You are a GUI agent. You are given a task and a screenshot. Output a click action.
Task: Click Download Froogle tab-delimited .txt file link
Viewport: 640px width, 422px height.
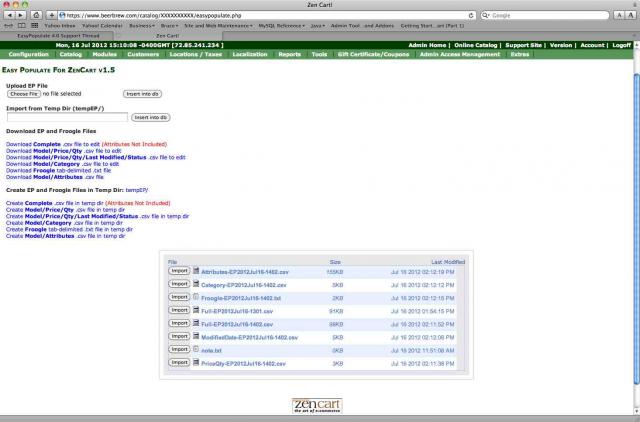pyautogui.click(x=58, y=170)
